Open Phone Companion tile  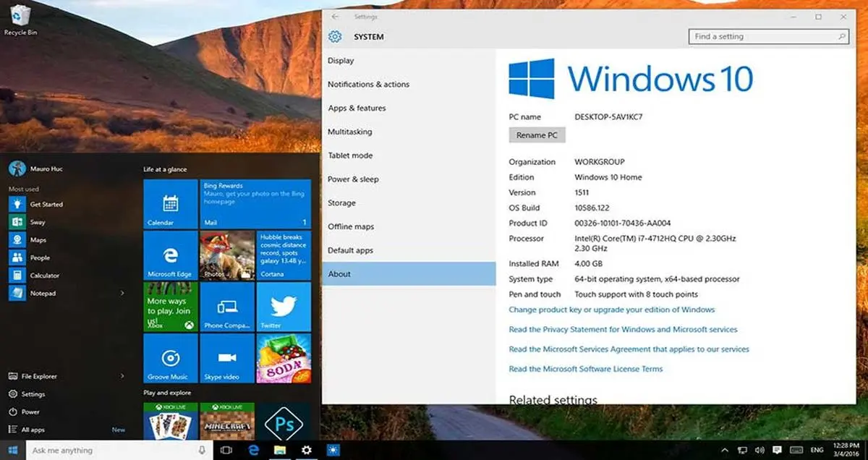[226, 306]
